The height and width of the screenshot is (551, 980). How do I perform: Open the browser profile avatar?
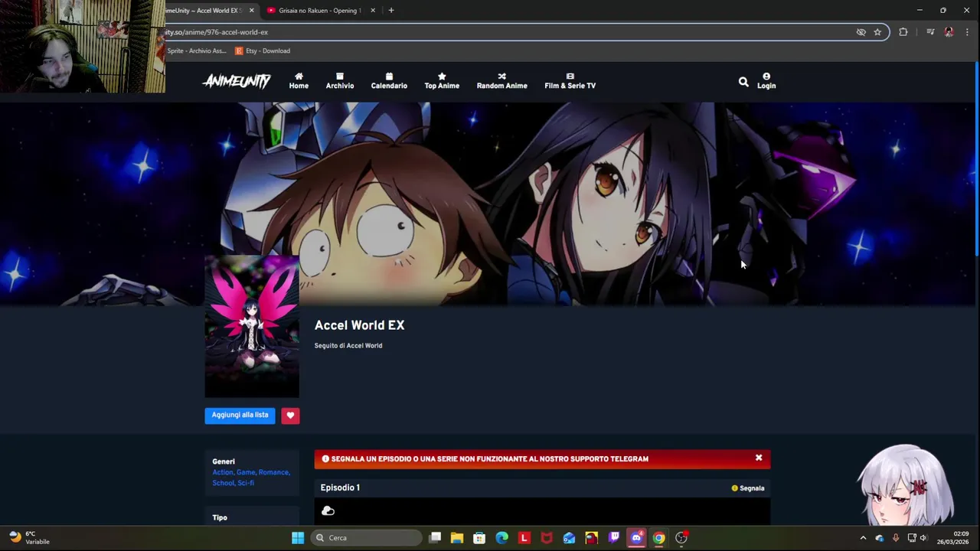point(949,32)
